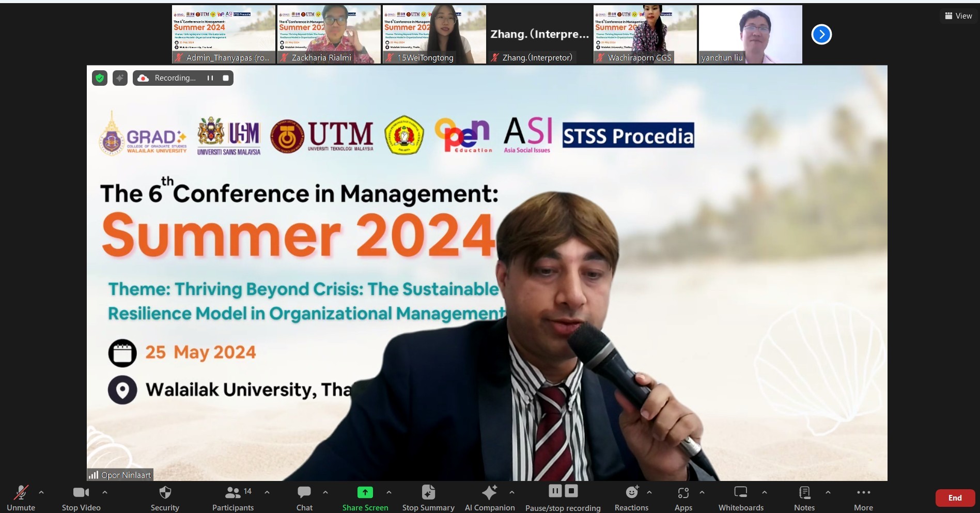
Task: Open the View layout menu
Action: pyautogui.click(x=958, y=16)
